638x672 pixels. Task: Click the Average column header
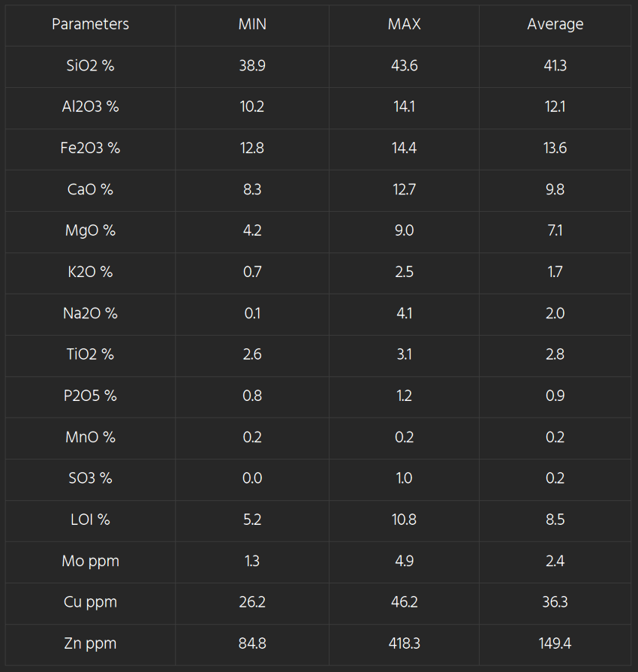[x=555, y=24]
